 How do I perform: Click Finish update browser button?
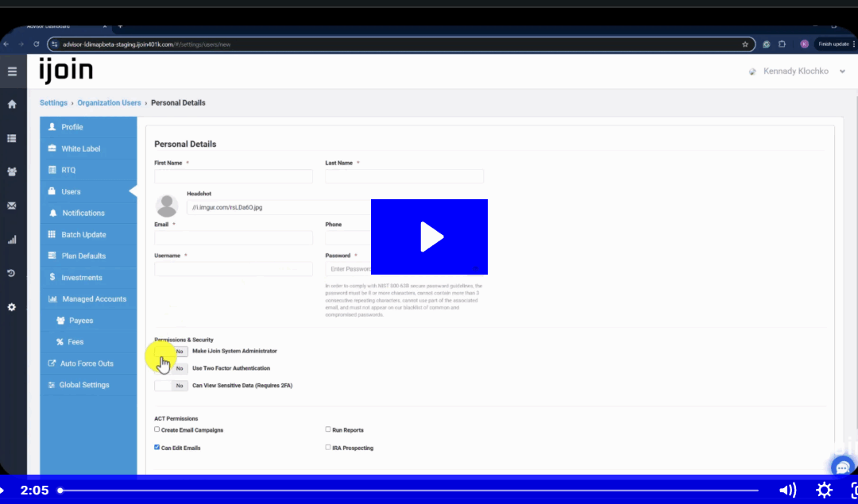(836, 44)
